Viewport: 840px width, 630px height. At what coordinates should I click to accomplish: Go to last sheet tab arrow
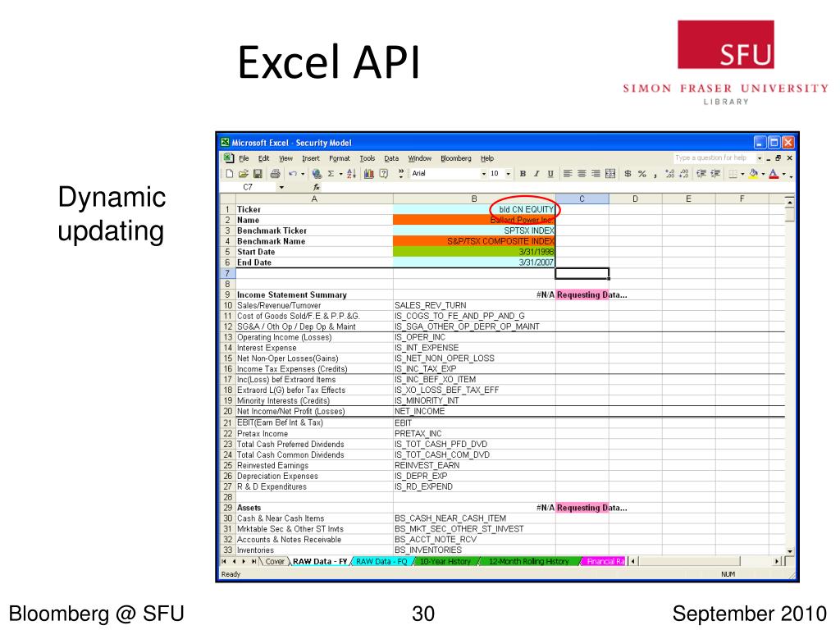point(253,561)
